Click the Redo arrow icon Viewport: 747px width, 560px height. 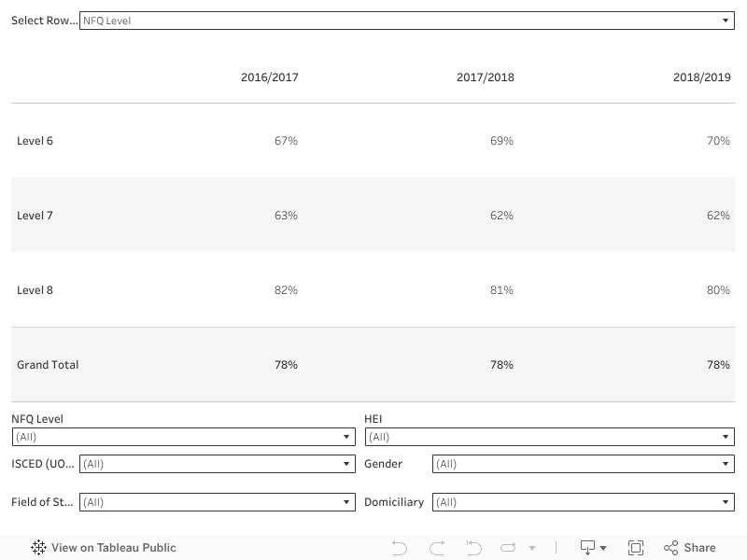pos(436,548)
